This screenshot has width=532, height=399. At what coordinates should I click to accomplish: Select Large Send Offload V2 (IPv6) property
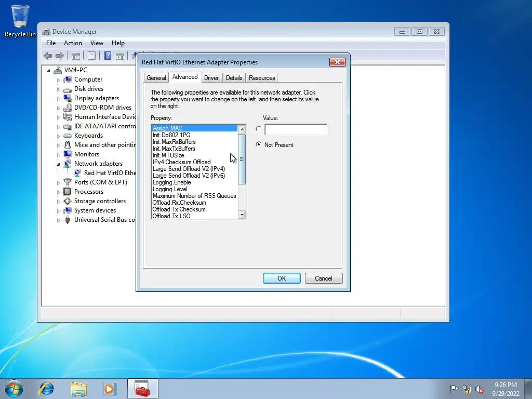194,176
